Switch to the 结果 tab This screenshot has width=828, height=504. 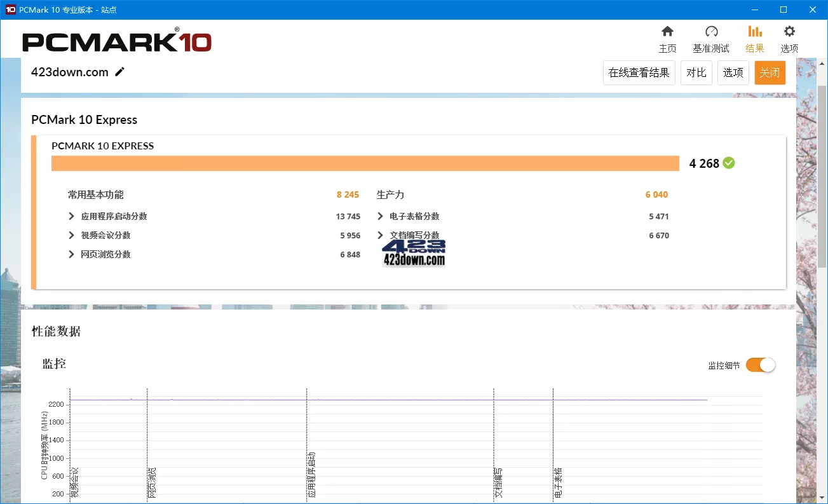tap(754, 38)
